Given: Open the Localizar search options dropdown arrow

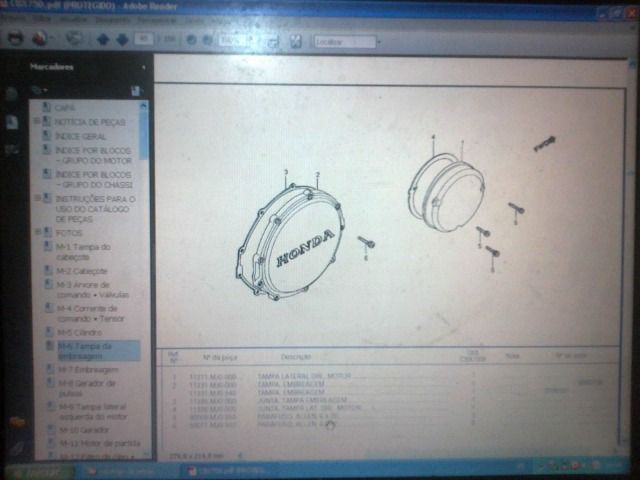Looking at the screenshot, I should coord(379,42).
